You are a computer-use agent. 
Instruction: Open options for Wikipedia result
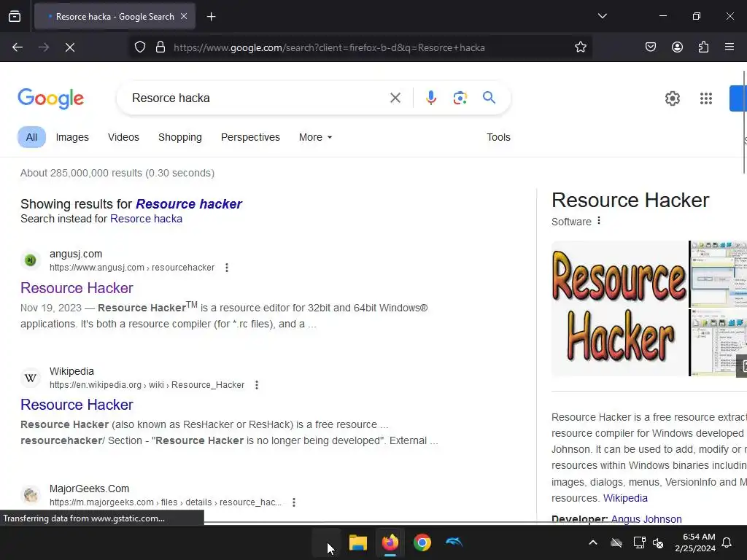click(x=257, y=385)
